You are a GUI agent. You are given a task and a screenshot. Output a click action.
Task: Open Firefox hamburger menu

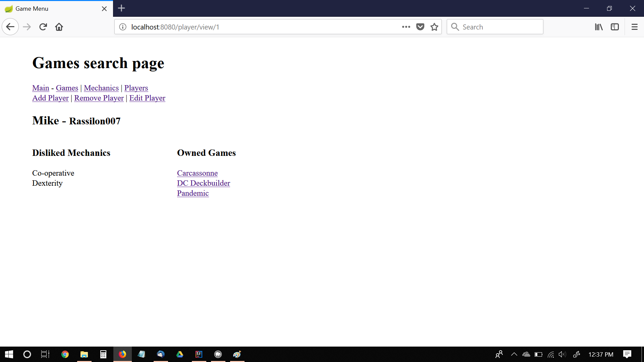point(634,27)
